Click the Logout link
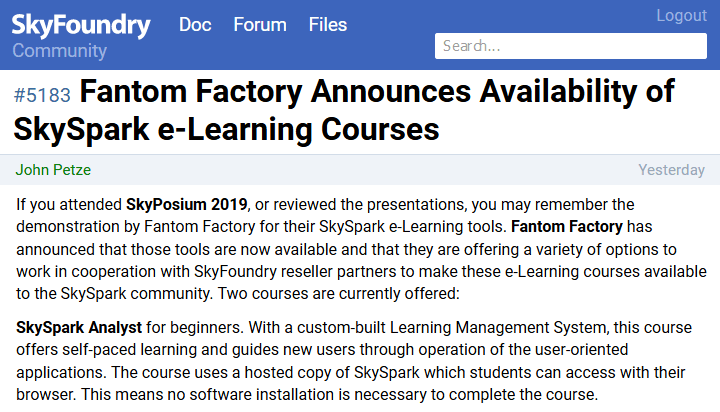 click(x=681, y=15)
